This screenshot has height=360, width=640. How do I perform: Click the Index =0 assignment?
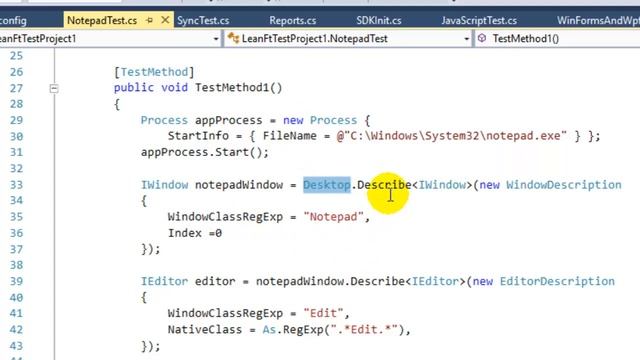pyautogui.click(x=195, y=233)
